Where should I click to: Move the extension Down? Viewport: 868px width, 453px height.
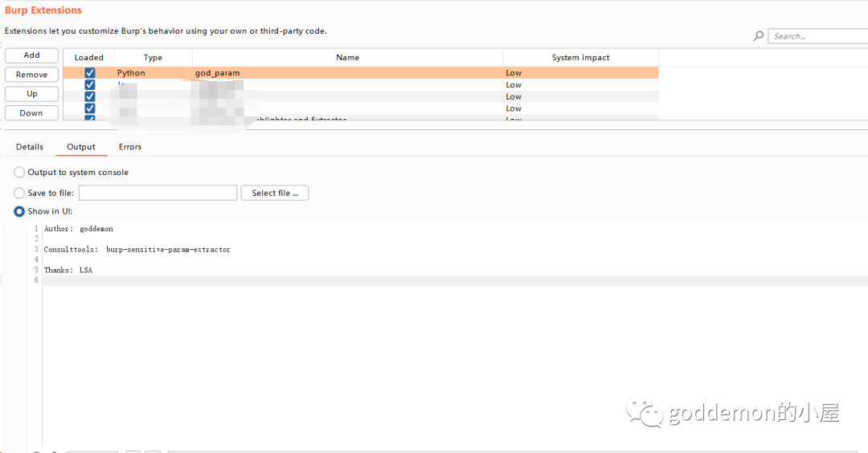point(31,112)
